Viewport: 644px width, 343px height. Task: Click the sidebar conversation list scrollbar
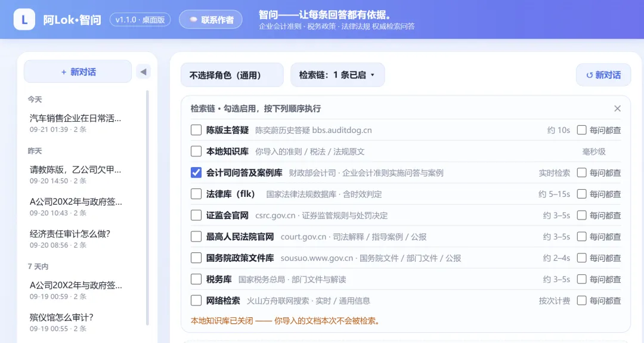tap(147, 208)
